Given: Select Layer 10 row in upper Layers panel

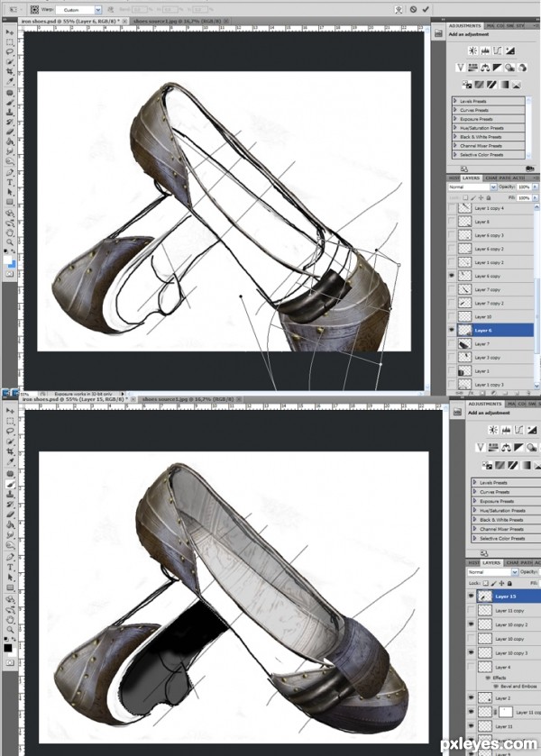Looking at the screenshot, I should point(491,317).
